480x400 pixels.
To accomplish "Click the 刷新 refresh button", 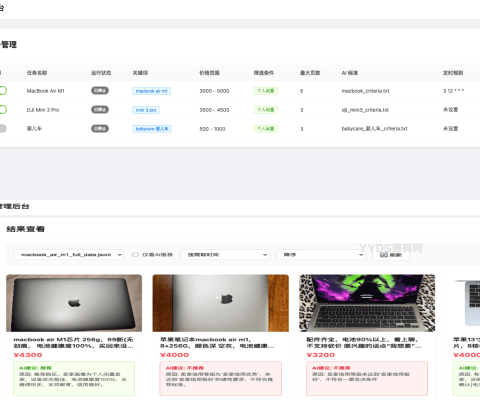I will pos(391,255).
